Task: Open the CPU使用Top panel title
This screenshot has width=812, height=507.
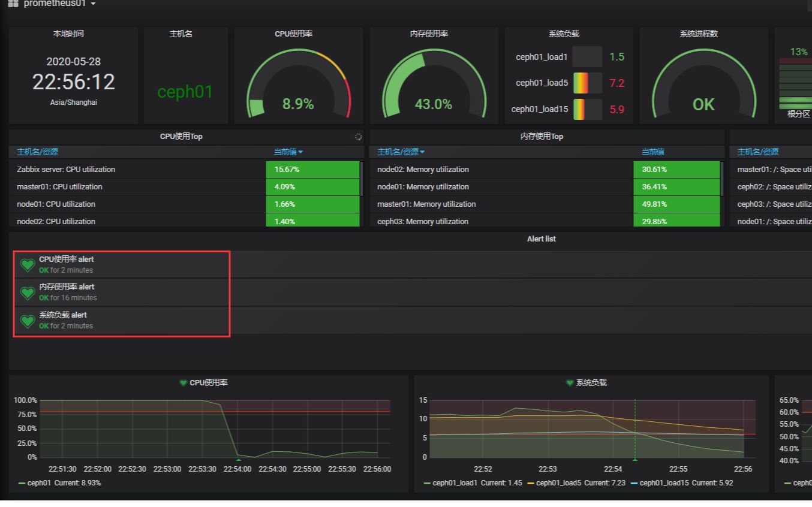Action: [181, 137]
